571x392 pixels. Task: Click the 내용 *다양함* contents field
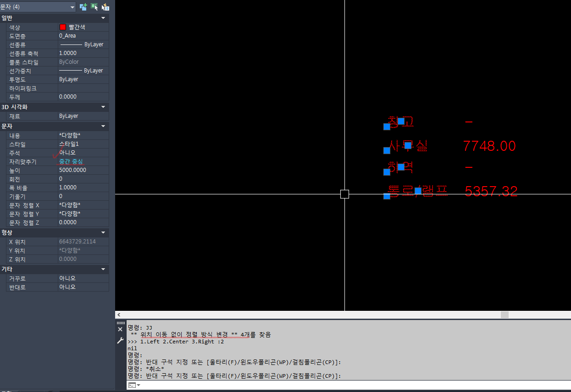(83, 135)
